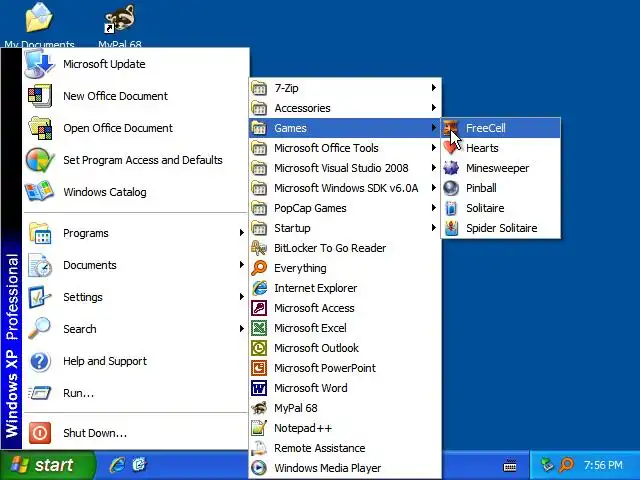Choose Run... from Start menu

click(136, 393)
